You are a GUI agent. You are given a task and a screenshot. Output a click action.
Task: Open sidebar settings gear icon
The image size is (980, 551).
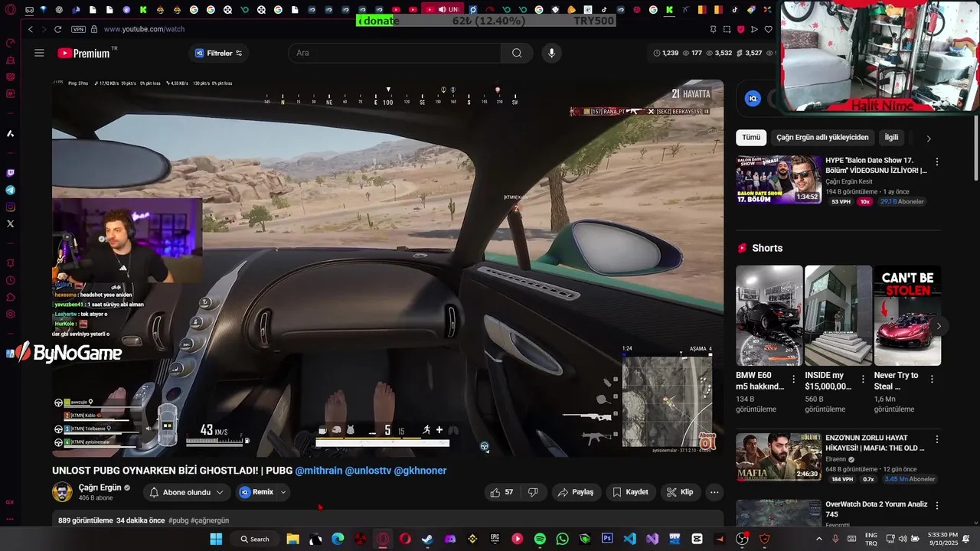click(10, 314)
